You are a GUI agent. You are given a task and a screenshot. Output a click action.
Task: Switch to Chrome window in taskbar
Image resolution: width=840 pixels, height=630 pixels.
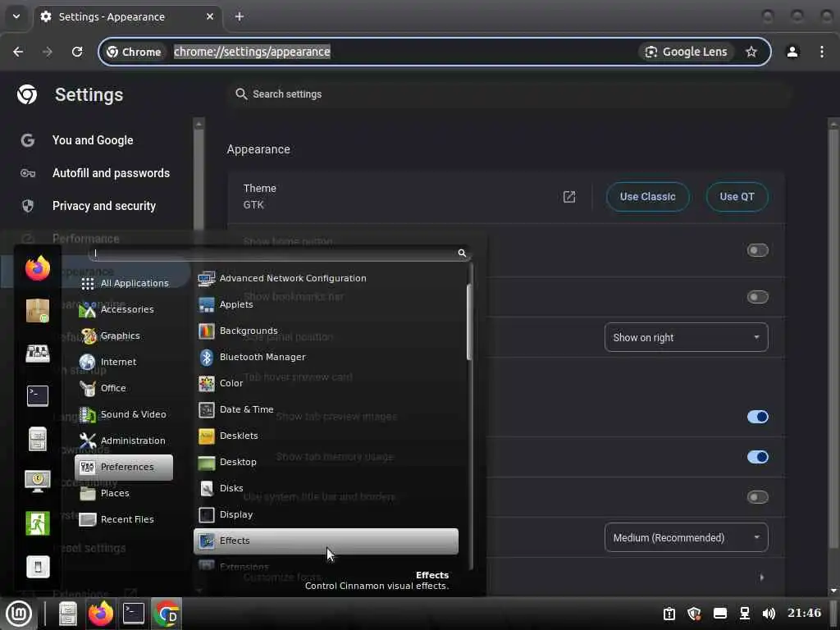click(x=167, y=614)
